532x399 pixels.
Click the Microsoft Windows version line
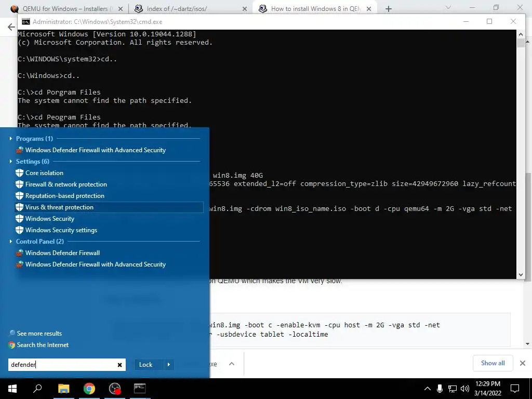107,34
